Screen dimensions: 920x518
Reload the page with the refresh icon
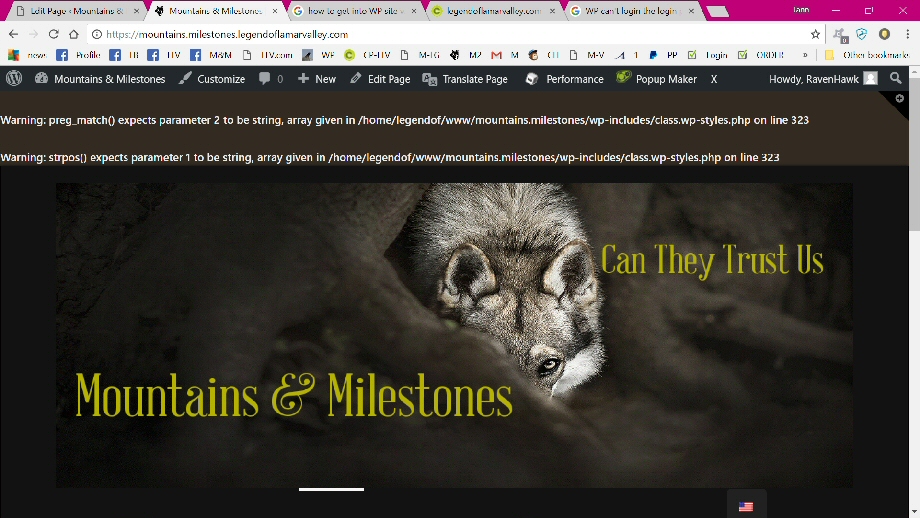pyautogui.click(x=53, y=34)
